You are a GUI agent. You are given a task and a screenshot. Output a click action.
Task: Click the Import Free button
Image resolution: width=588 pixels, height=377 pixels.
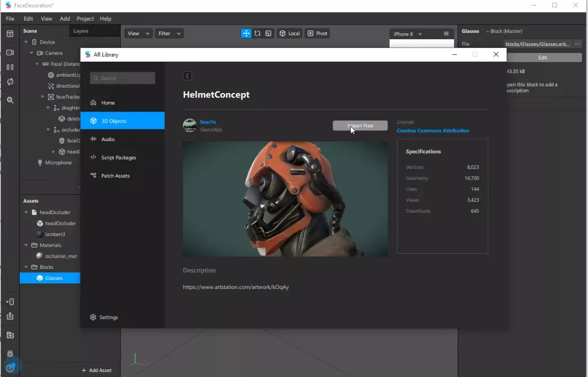(360, 126)
